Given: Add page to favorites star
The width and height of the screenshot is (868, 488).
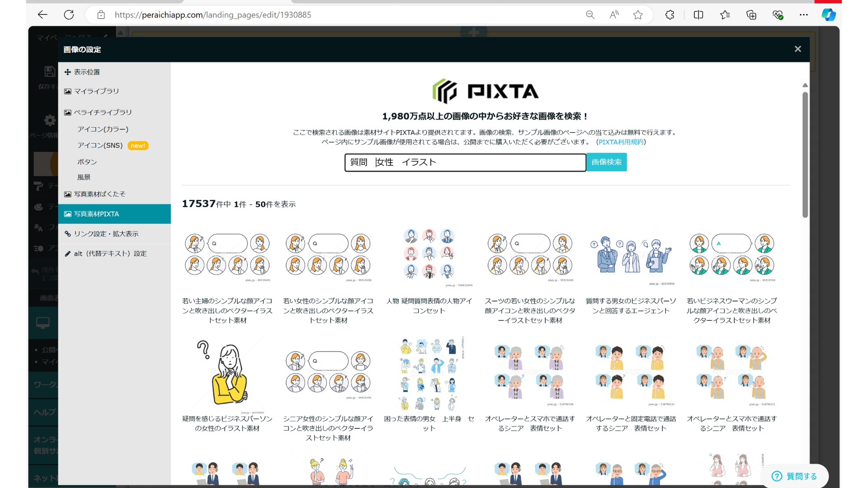Looking at the screenshot, I should pyautogui.click(x=638, y=15).
